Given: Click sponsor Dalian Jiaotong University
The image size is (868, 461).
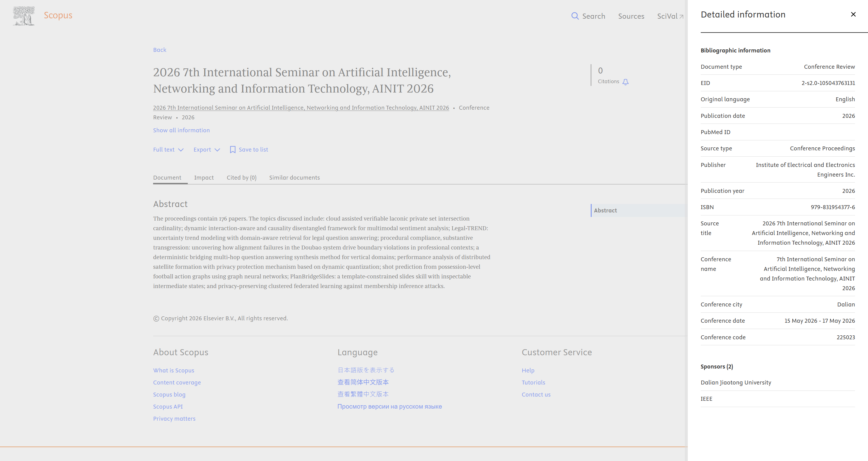Looking at the screenshot, I should (x=736, y=382).
